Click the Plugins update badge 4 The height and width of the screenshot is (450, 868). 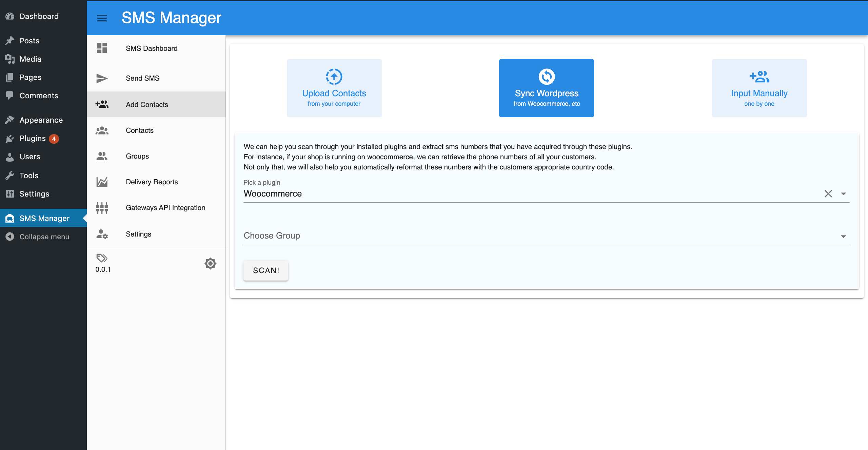[54, 139]
